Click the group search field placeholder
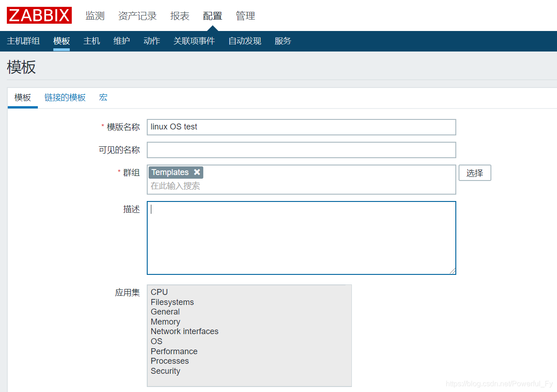Screen dimensions: 557x392 tap(175, 186)
